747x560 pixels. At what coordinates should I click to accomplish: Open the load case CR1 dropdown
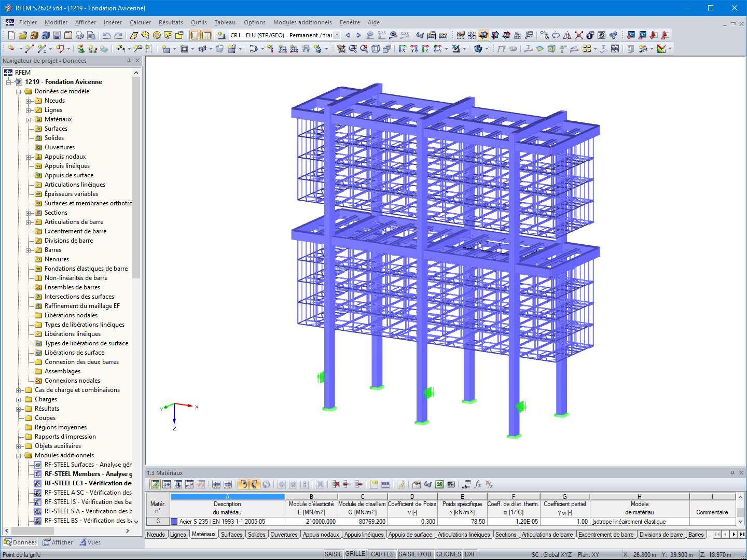click(338, 35)
